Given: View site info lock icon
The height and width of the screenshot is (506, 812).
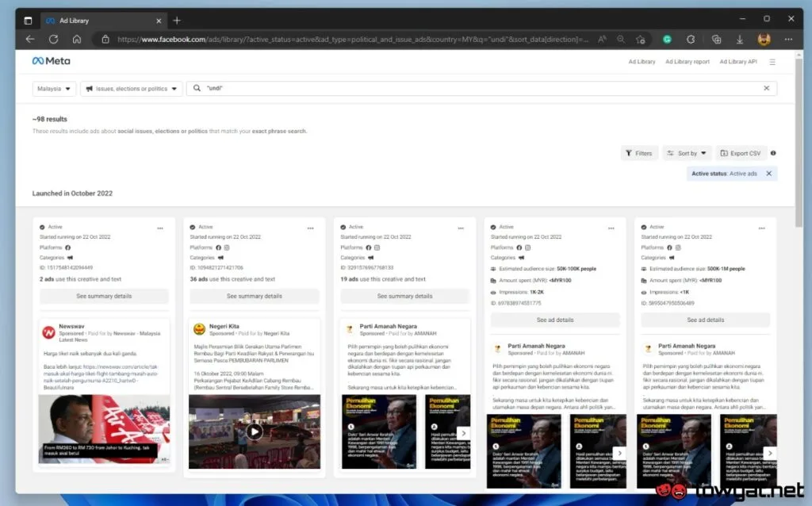Looking at the screenshot, I should [105, 40].
